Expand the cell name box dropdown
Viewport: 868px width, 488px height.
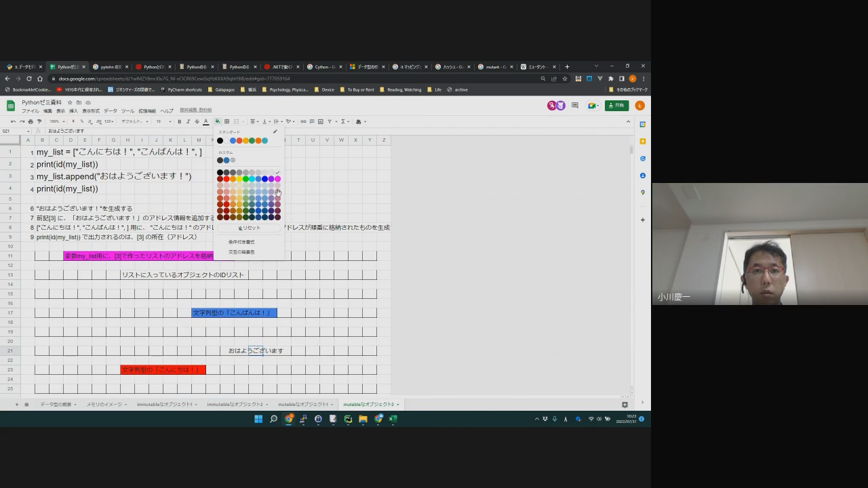click(28, 131)
